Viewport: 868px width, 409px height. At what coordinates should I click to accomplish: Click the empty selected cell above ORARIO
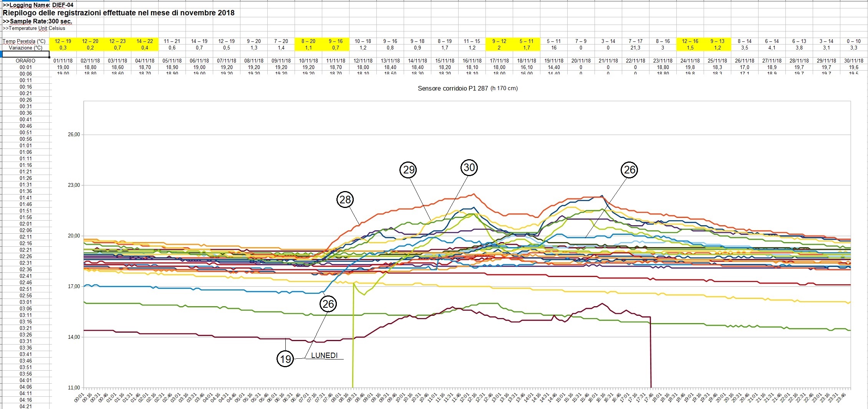25,54
